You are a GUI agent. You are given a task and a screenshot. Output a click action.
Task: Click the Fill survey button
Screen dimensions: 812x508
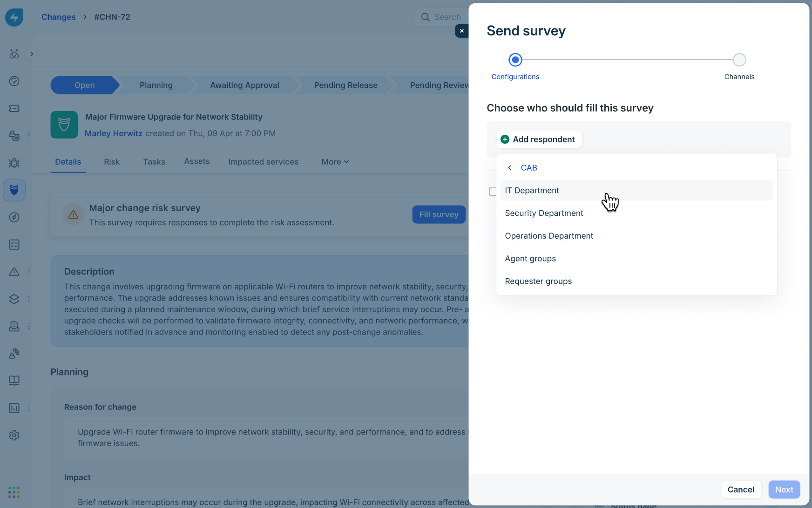tap(439, 214)
